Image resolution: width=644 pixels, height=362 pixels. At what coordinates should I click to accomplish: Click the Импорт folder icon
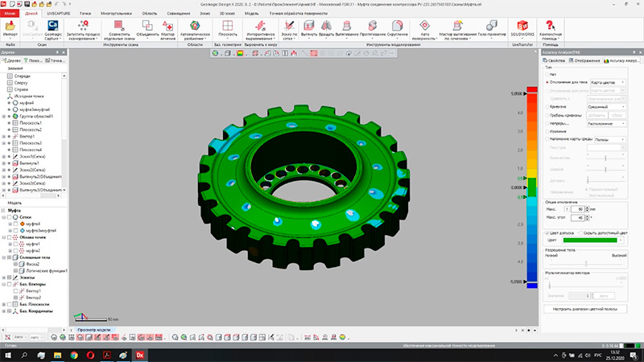tap(10, 27)
